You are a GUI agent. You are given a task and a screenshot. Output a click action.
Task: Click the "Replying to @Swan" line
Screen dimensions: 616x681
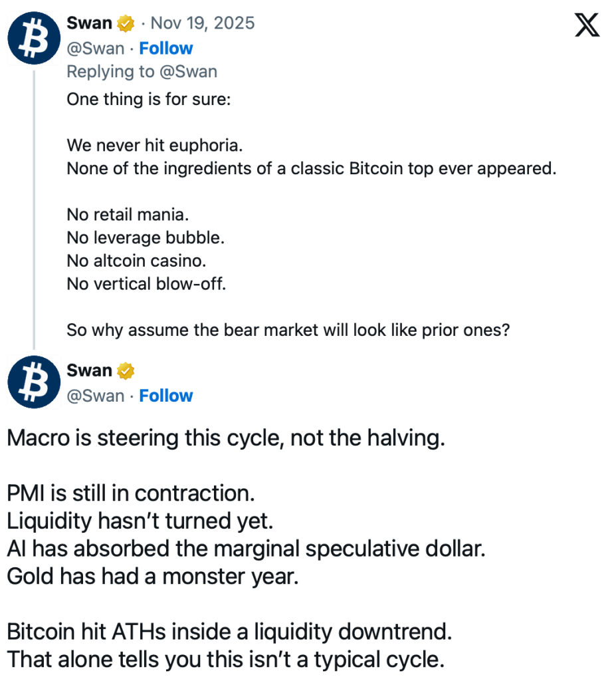142,71
